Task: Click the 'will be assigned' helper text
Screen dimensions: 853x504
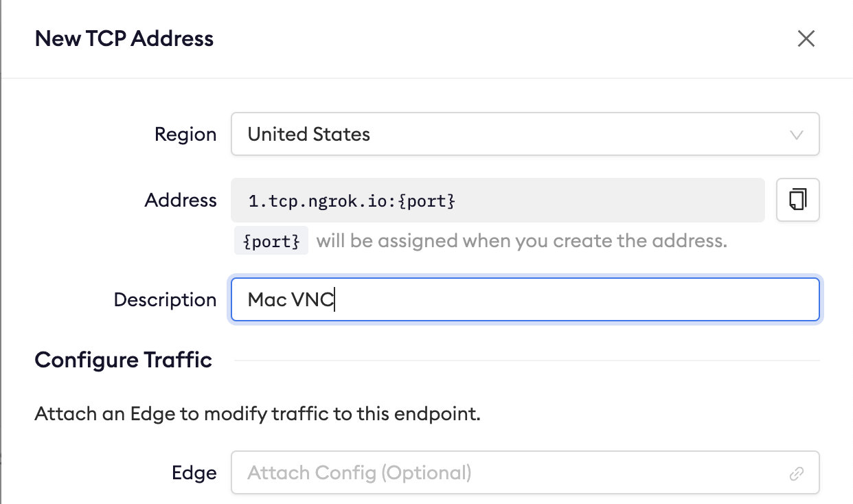Action: coord(521,241)
